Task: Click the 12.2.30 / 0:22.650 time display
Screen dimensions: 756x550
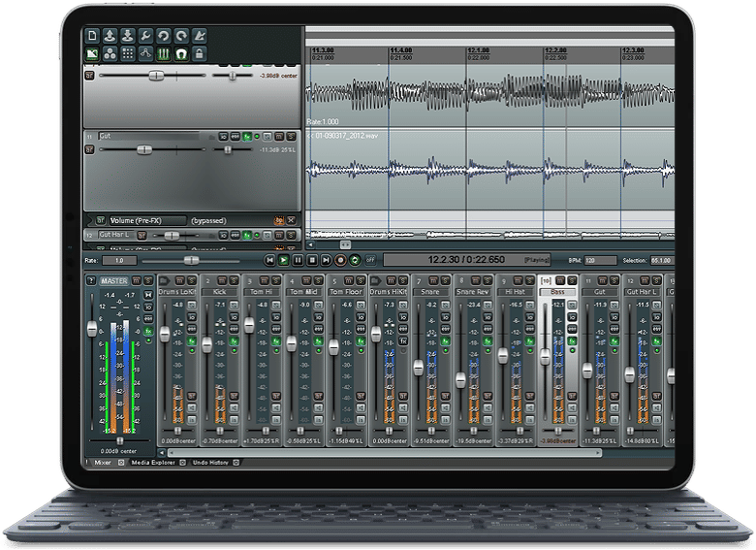Action: (466, 260)
